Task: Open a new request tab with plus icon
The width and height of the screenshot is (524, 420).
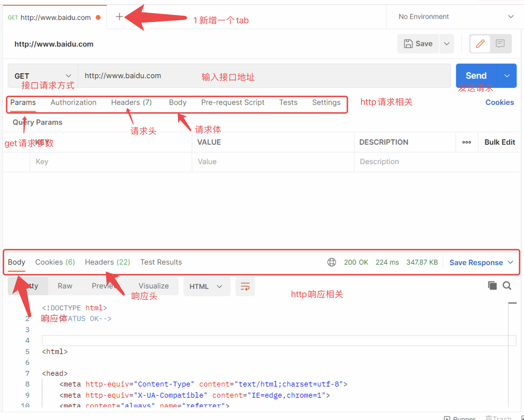Action: point(119,17)
